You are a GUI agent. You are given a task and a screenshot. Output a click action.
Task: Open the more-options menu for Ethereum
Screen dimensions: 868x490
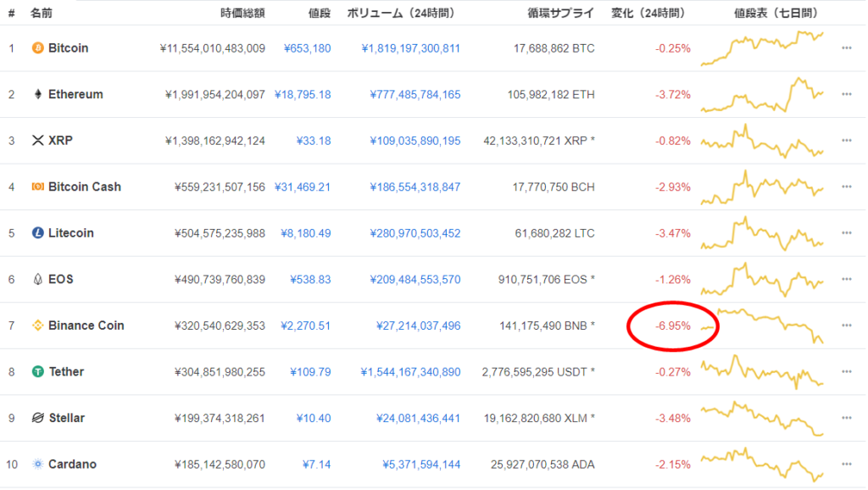click(x=847, y=94)
